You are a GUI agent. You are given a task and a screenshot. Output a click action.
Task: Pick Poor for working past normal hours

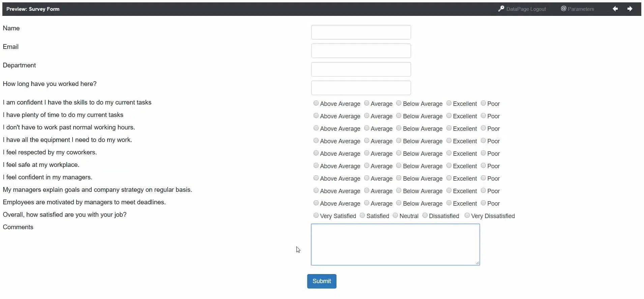coord(483,128)
